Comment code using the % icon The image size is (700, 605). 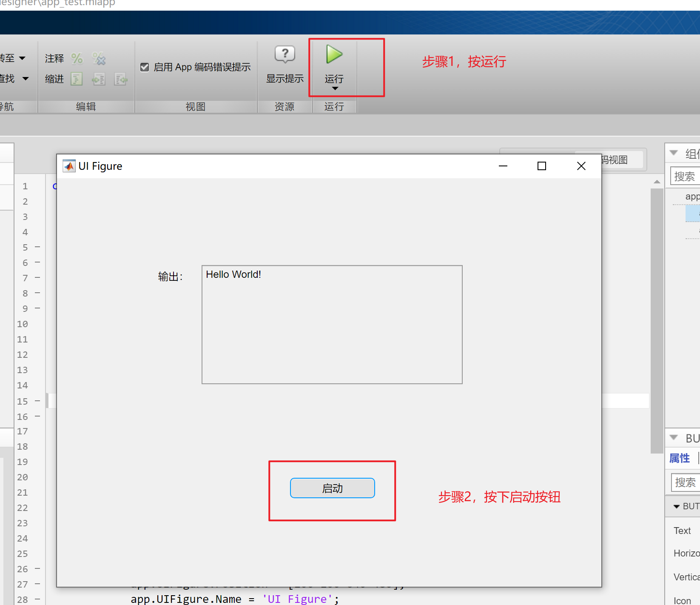[x=77, y=59]
